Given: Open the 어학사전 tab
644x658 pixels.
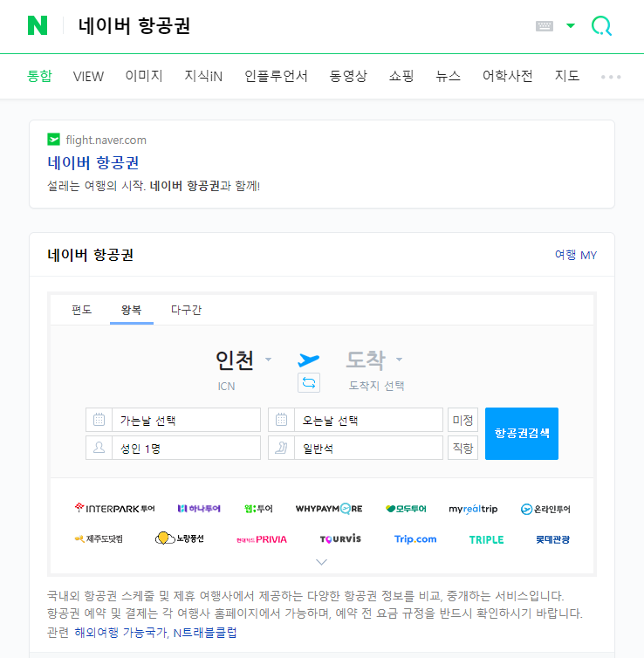Looking at the screenshot, I should tap(508, 76).
